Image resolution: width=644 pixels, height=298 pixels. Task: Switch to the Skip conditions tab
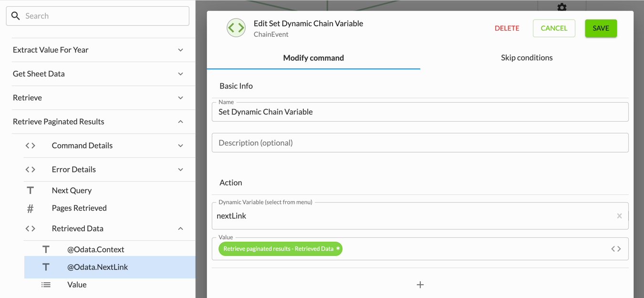pos(527,58)
